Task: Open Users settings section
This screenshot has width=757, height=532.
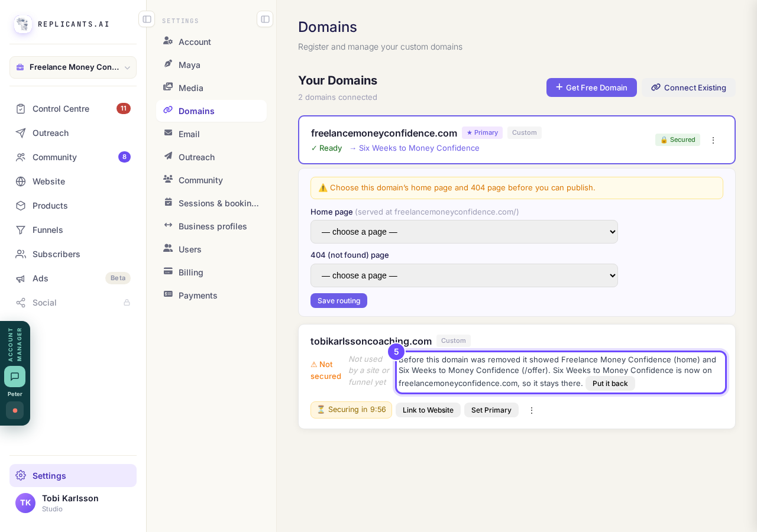Action: click(x=212, y=249)
